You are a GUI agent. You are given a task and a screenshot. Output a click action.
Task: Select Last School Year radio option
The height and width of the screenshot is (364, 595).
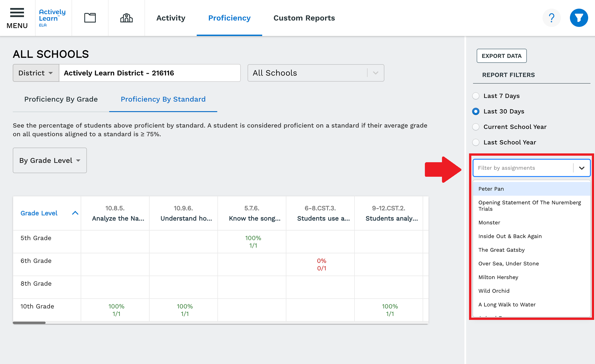476,142
